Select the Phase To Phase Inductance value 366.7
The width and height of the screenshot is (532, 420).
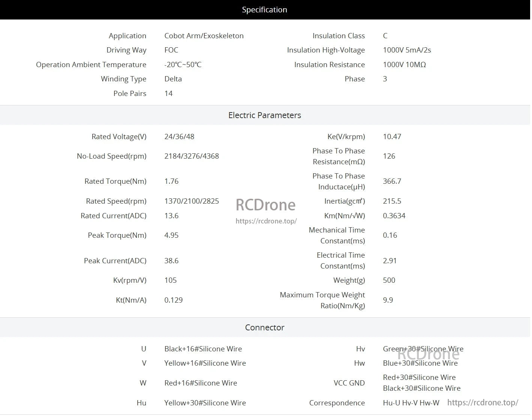[392, 181]
